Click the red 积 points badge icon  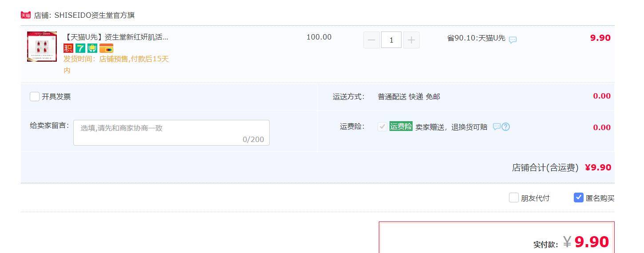point(68,48)
